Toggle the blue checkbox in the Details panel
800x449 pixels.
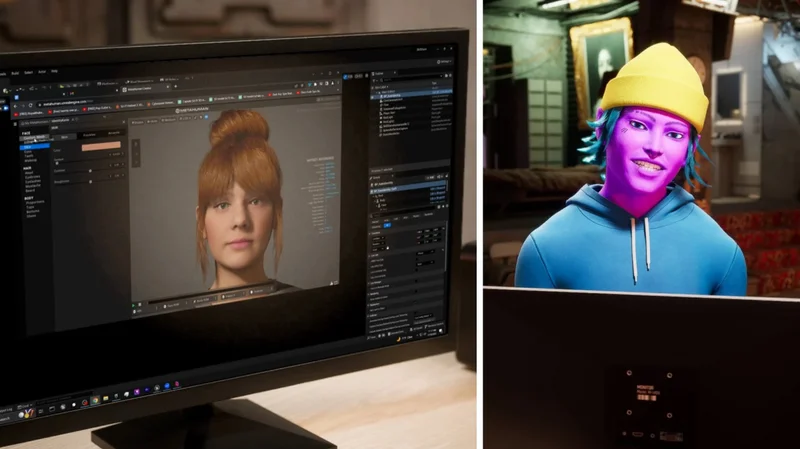click(x=387, y=225)
